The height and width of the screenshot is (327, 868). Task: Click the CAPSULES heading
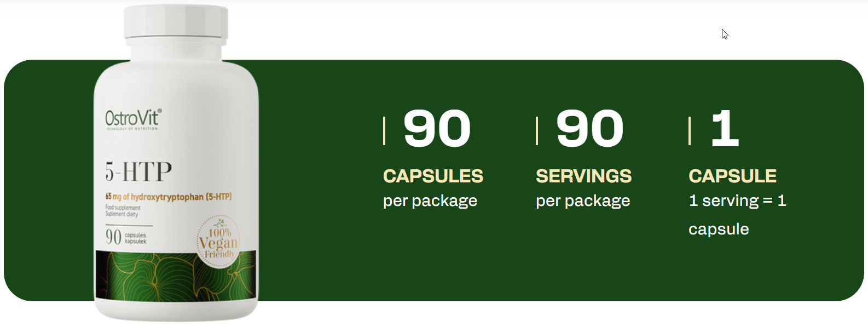tap(433, 176)
